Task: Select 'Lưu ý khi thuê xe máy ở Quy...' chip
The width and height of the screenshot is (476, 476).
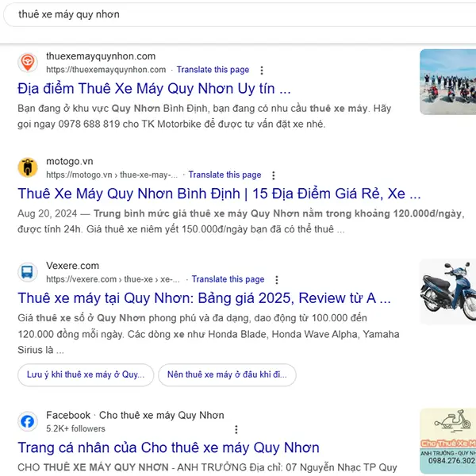Action: [x=86, y=375]
